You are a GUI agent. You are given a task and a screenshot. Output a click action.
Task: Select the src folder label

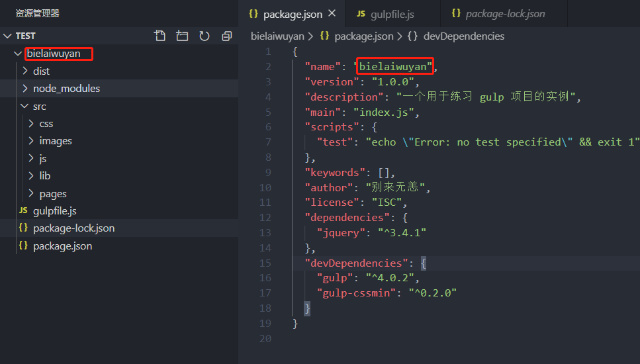[40, 106]
